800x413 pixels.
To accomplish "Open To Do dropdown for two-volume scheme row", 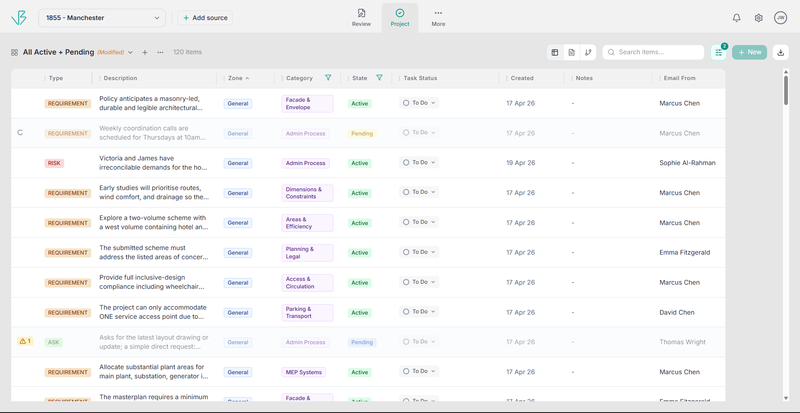I will pyautogui.click(x=419, y=222).
